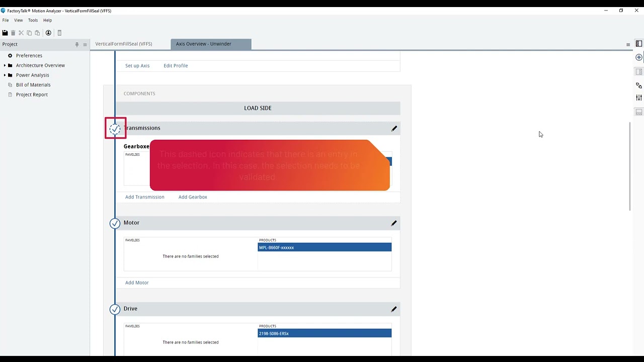Image resolution: width=644 pixels, height=362 pixels.
Task: Click the Project Report page icon
Action: click(x=10, y=95)
